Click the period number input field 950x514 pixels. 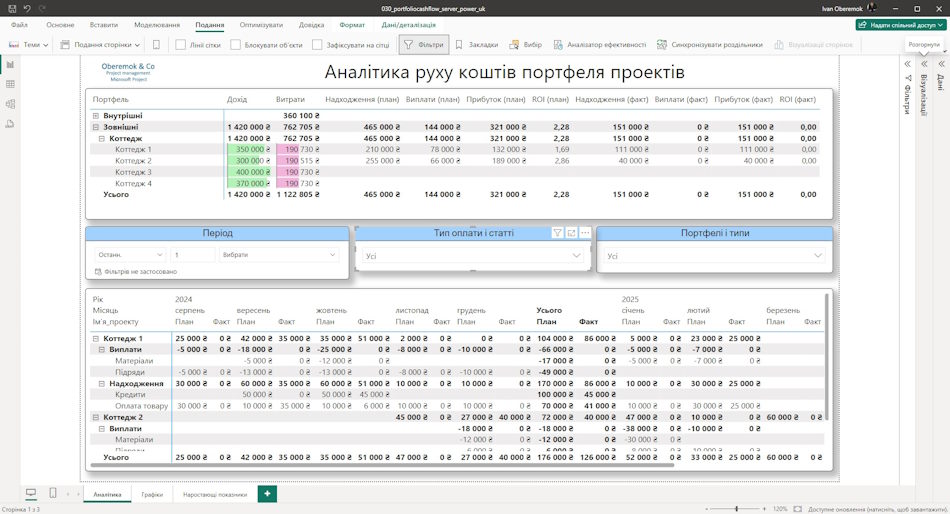(193, 255)
